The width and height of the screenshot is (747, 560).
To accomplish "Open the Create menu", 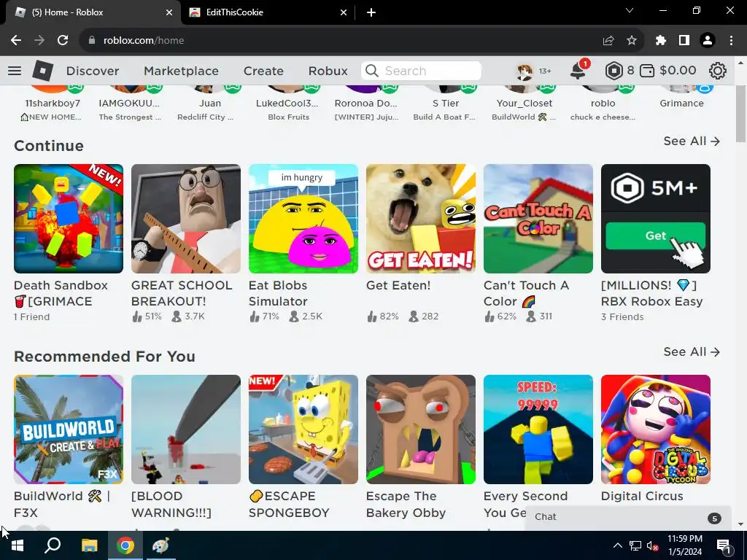I will [x=263, y=71].
